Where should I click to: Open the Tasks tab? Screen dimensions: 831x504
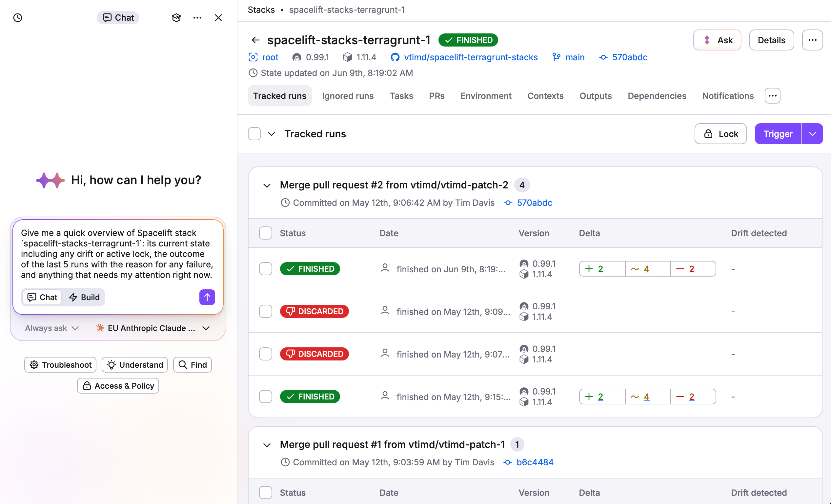[x=401, y=96]
